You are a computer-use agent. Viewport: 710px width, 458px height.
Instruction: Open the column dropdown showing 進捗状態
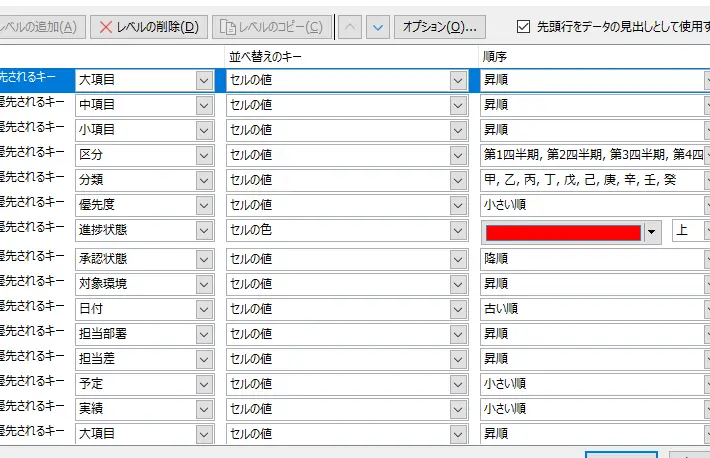click(145, 230)
